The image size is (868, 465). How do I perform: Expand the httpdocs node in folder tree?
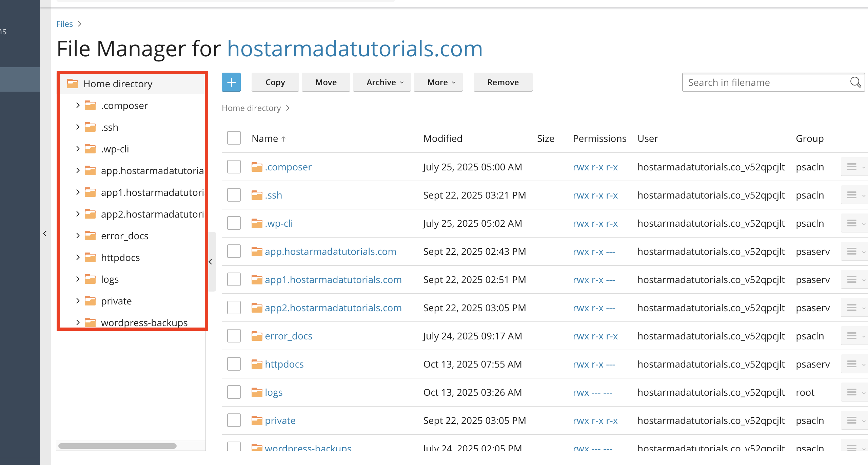(78, 257)
